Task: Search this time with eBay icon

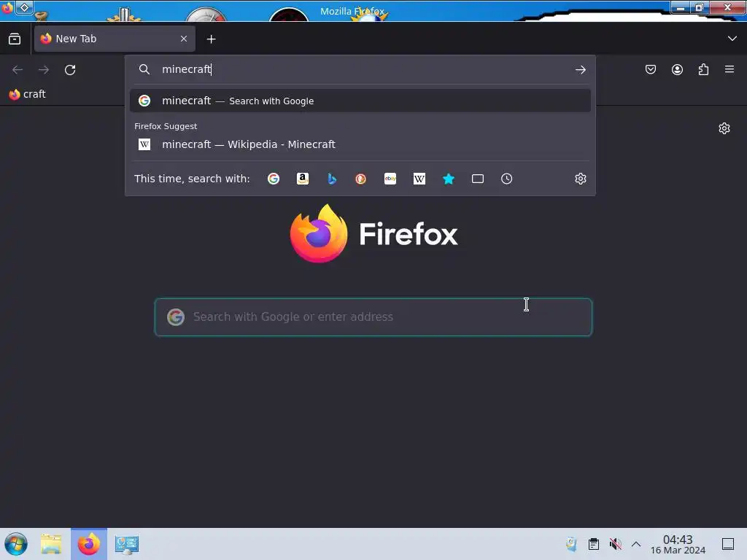Action: coord(390,179)
